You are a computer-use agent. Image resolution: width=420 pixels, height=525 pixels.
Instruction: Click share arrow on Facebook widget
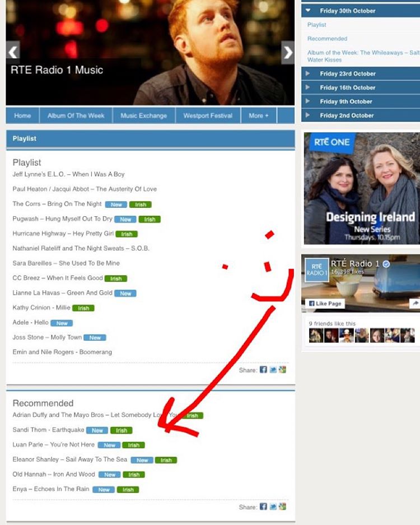pyautogui.click(x=415, y=303)
